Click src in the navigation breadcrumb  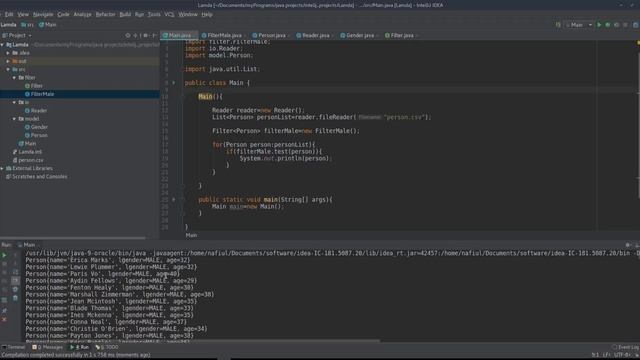coord(27,25)
